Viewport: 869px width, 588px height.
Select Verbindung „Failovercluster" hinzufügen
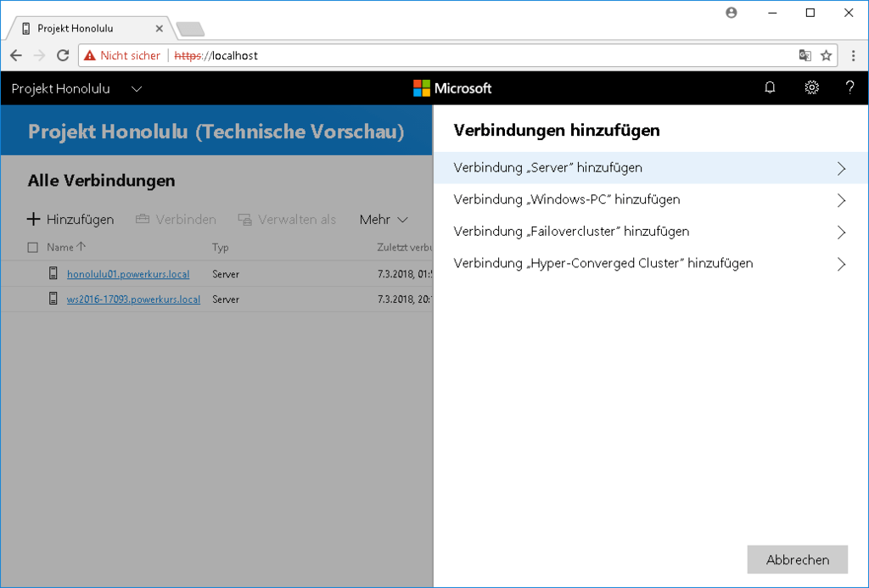[x=651, y=232]
